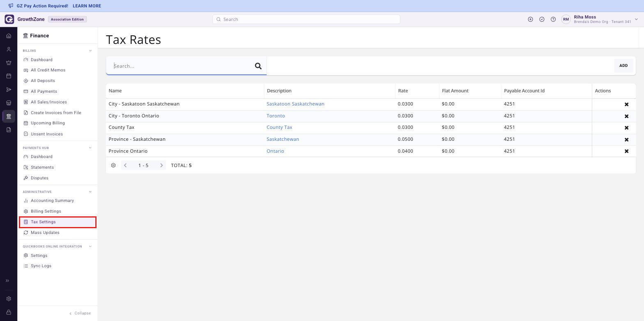Delete the Province - Saskatchewan tax rate

click(626, 140)
